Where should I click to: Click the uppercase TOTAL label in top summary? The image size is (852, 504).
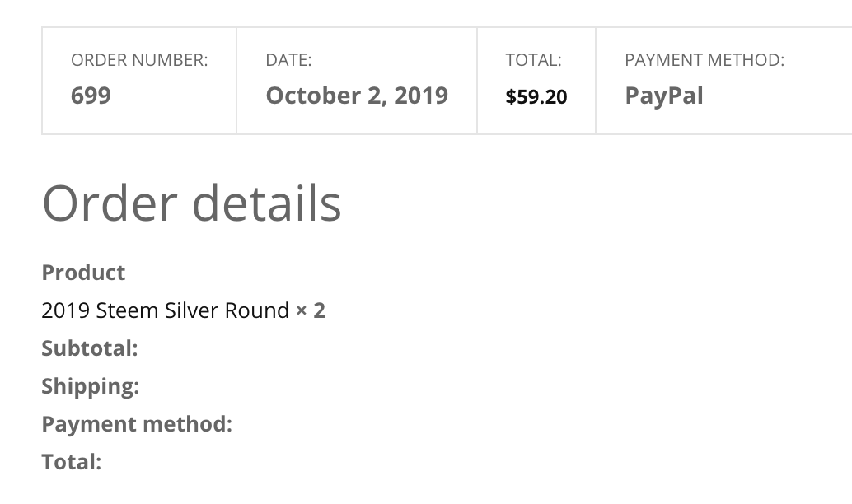[x=533, y=60]
